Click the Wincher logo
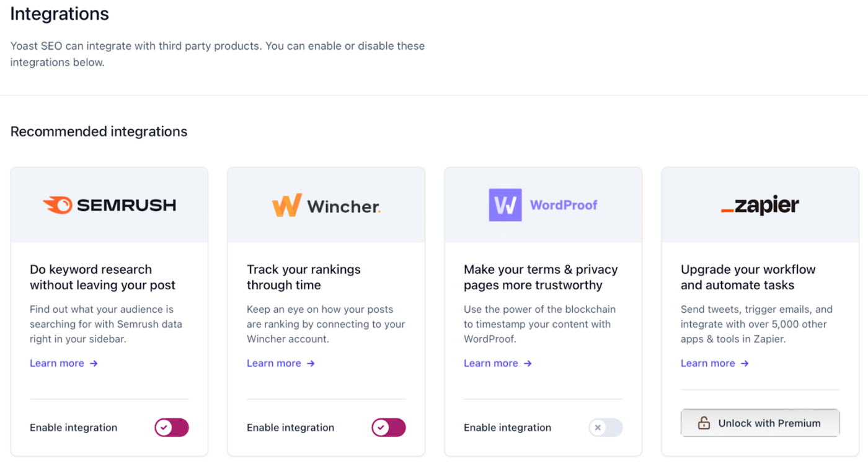This screenshot has width=868, height=463. click(326, 205)
